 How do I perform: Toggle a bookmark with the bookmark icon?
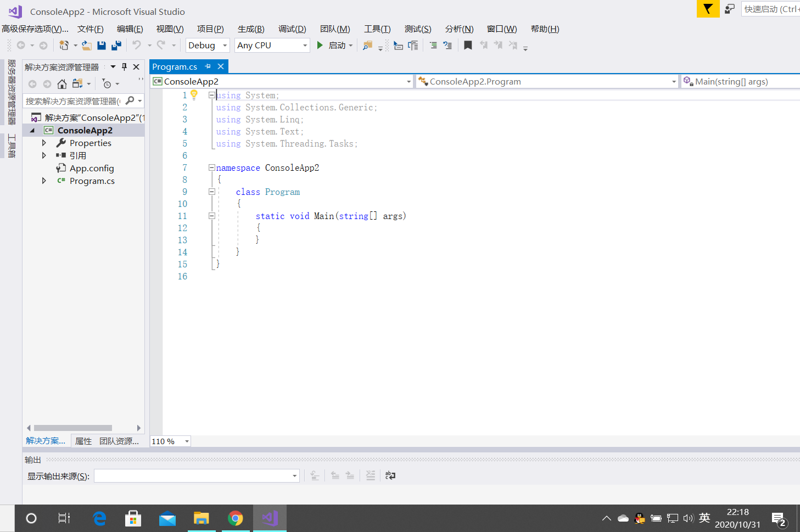(468, 46)
